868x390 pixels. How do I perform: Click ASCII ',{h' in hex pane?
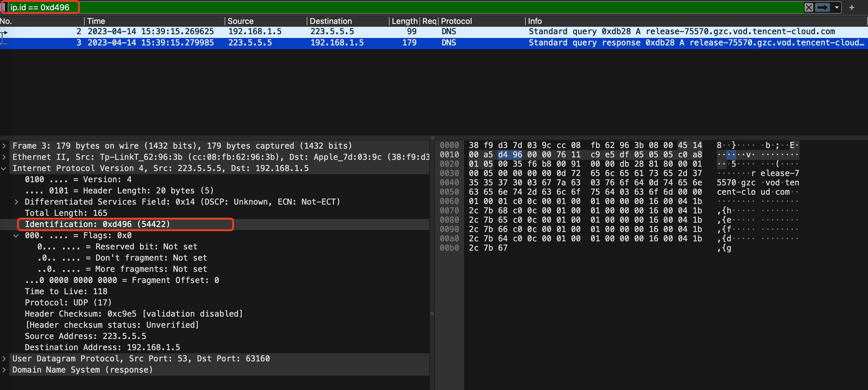pos(724,211)
